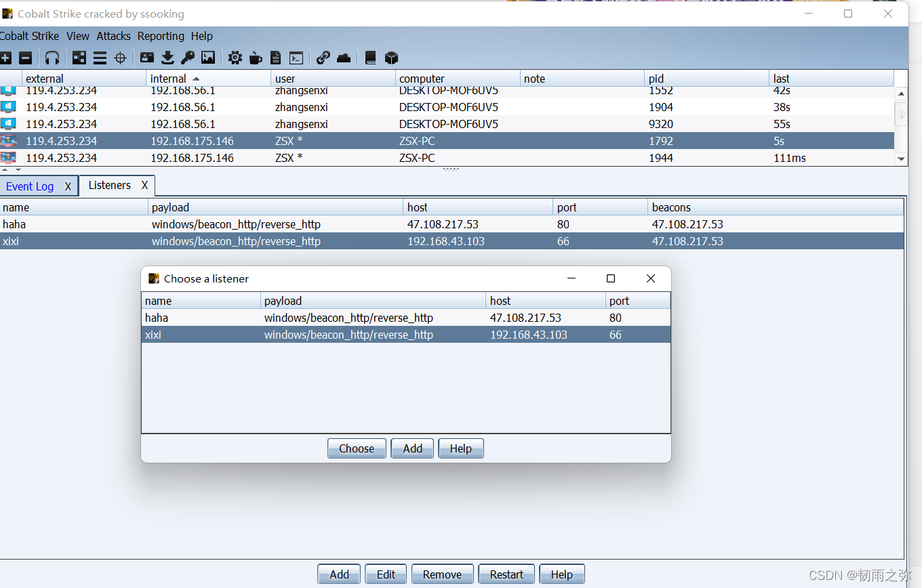Click the Remove listener button
This screenshot has width=922, height=588.
point(442,574)
